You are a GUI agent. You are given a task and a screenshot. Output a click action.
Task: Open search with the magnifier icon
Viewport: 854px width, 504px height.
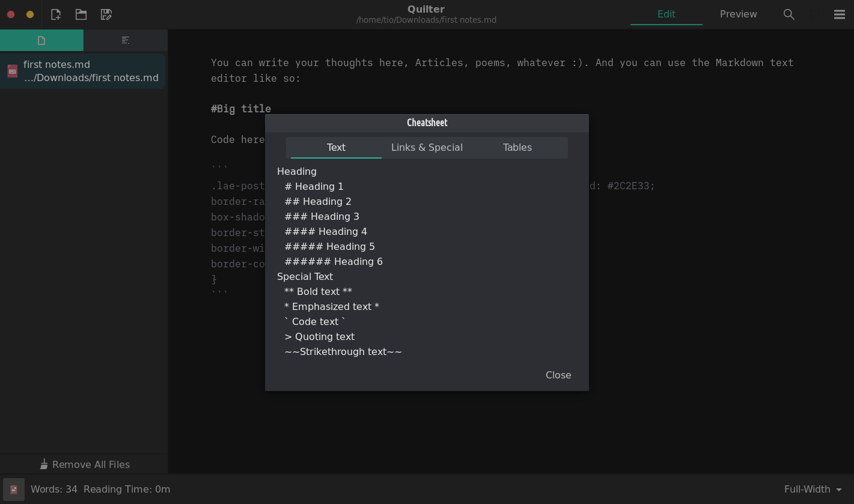789,14
